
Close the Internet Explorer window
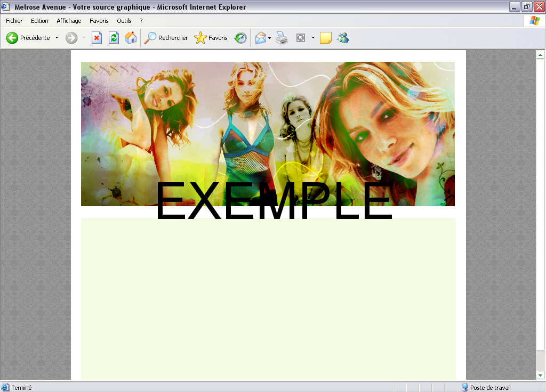click(539, 6)
